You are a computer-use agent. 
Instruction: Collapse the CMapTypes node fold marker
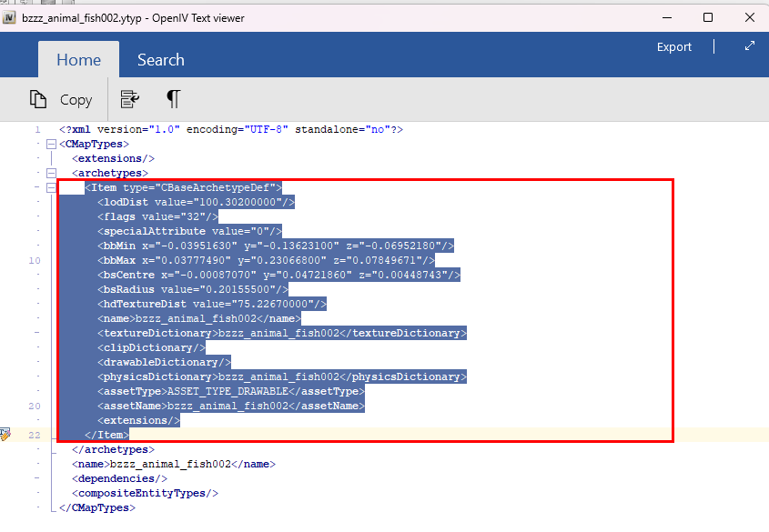51,143
